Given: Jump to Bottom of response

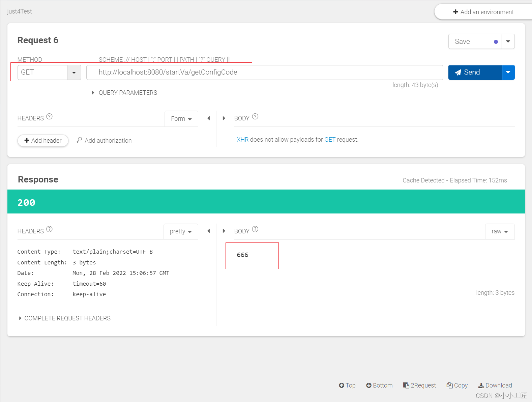Looking at the screenshot, I should click(x=379, y=385).
